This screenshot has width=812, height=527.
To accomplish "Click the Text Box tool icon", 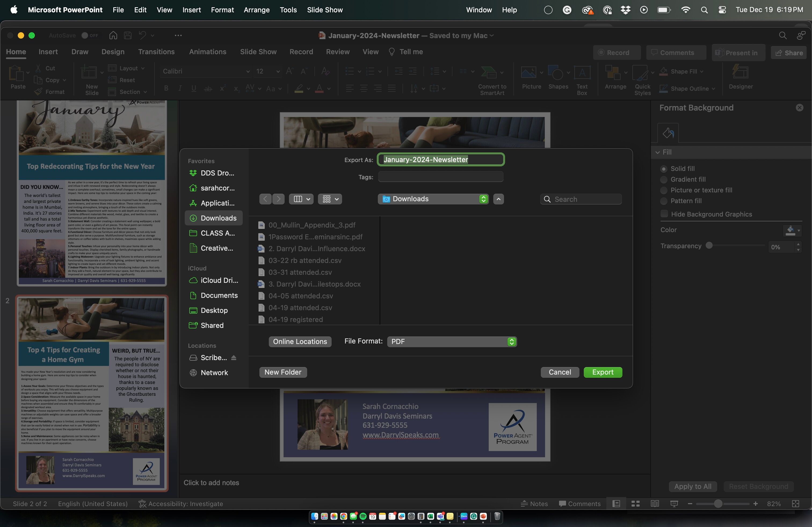I will 582,72.
